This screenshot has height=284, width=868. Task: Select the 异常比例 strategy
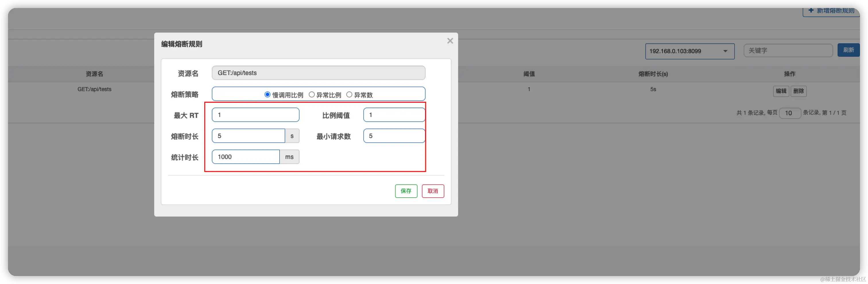tap(312, 95)
